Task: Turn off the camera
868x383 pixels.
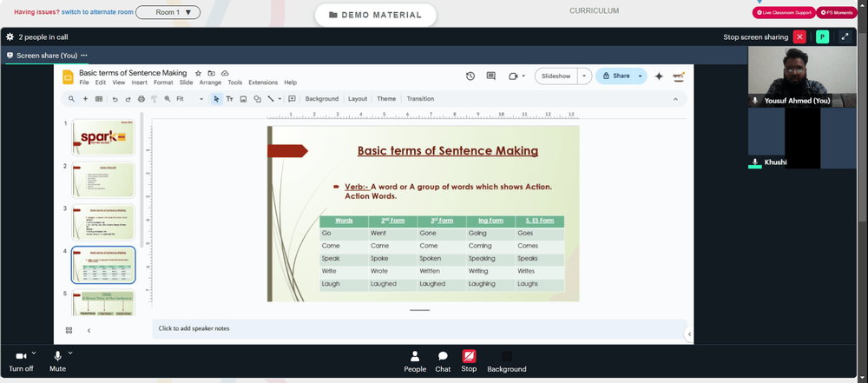Action: [x=21, y=362]
